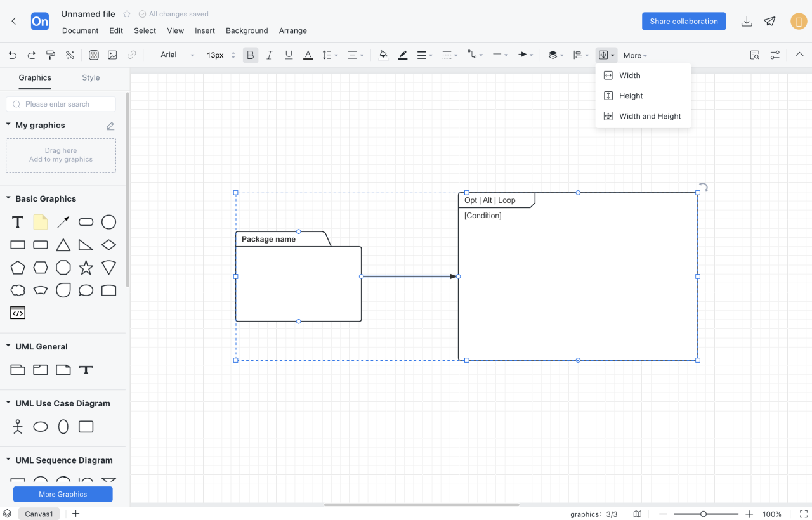Open the Arial font dropdown
This screenshot has height=520, width=812.
pos(176,55)
